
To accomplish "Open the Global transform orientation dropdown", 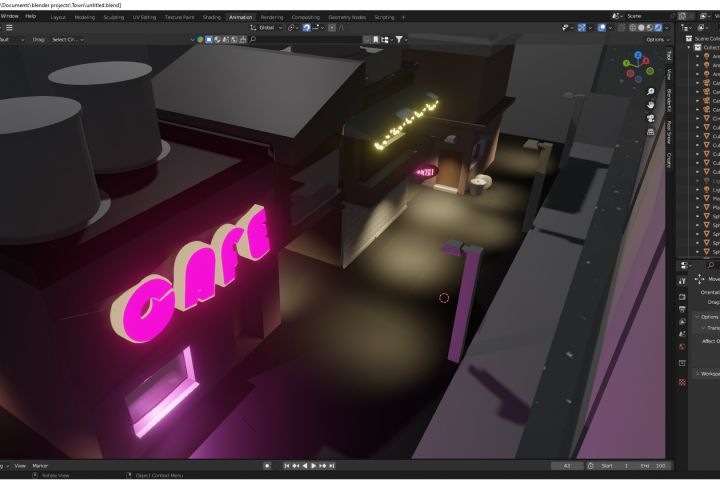I will [267, 28].
